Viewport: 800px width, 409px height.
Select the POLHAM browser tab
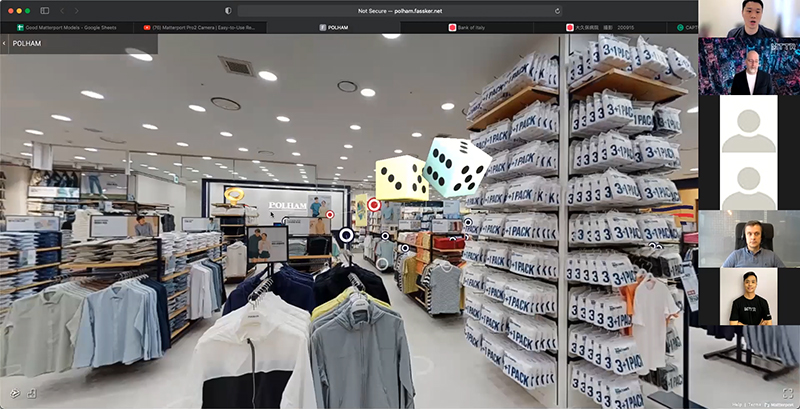[x=334, y=28]
